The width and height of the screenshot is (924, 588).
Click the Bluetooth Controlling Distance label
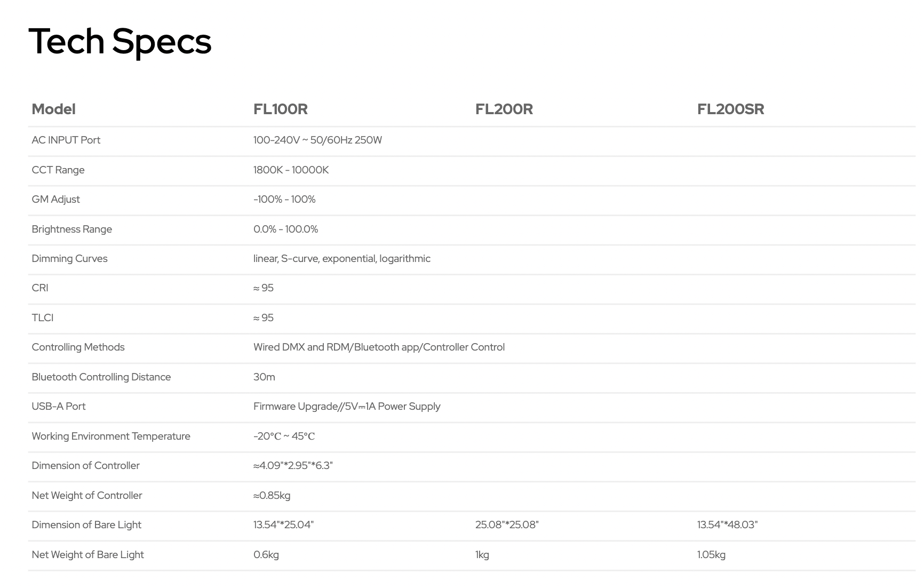tap(101, 377)
